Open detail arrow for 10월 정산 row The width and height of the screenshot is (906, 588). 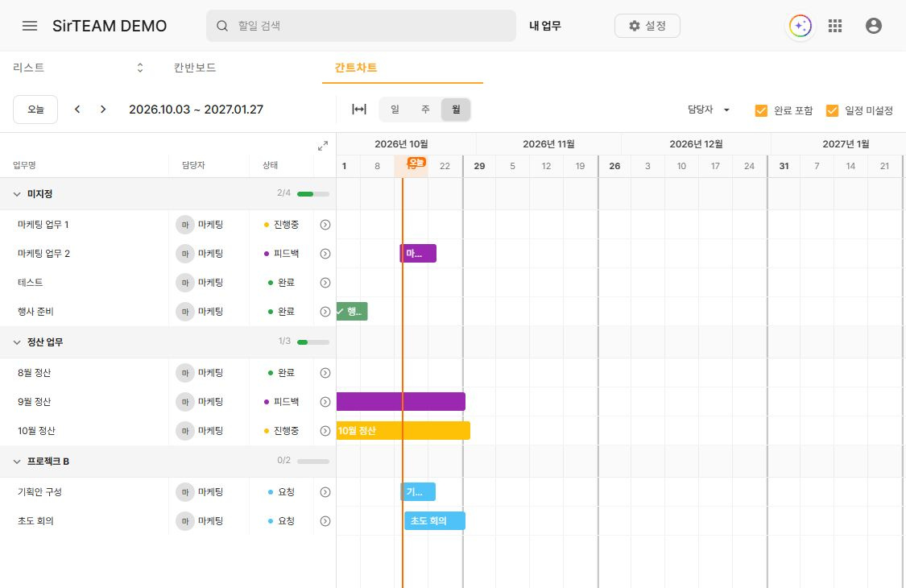pos(325,431)
